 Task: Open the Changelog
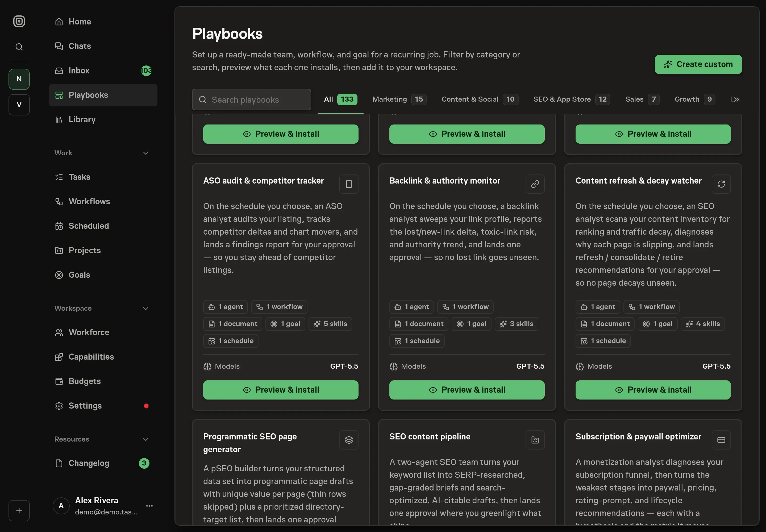point(103,463)
